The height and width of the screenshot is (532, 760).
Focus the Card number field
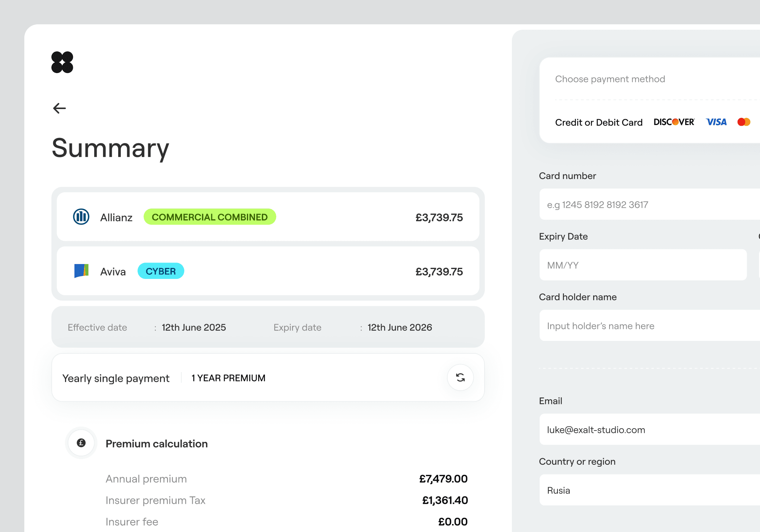pyautogui.click(x=650, y=204)
